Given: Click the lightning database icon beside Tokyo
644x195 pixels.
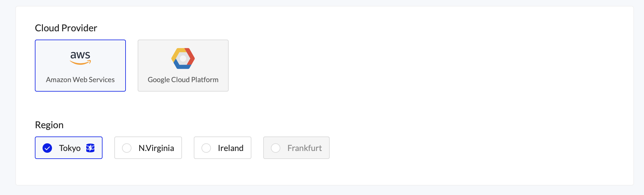Looking at the screenshot, I should click(x=90, y=148).
